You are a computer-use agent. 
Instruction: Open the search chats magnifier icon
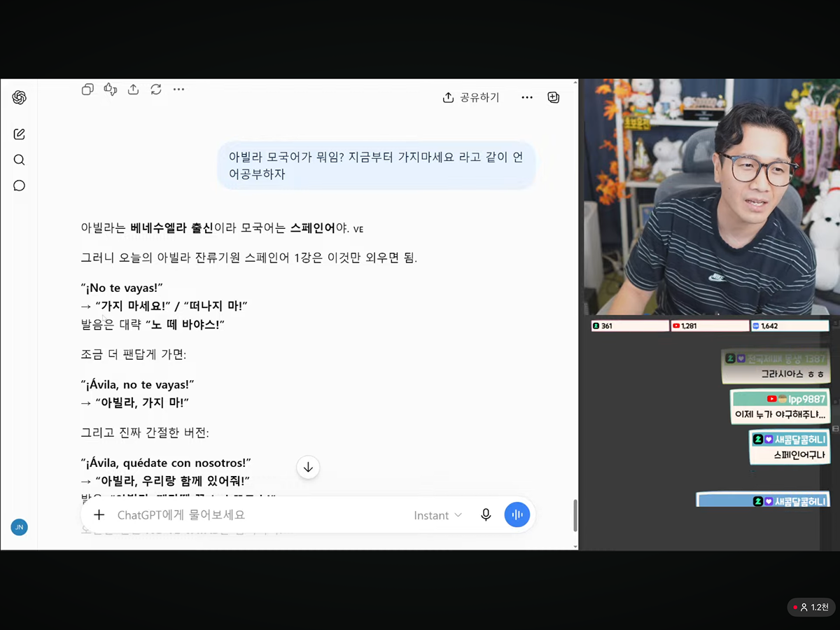pyautogui.click(x=19, y=160)
